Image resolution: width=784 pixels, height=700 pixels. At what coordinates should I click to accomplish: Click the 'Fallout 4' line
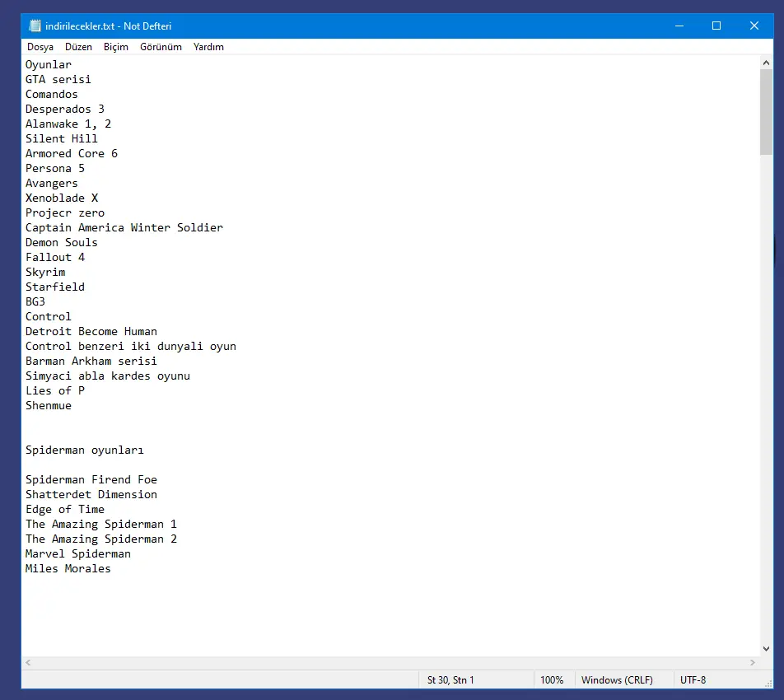(55, 258)
